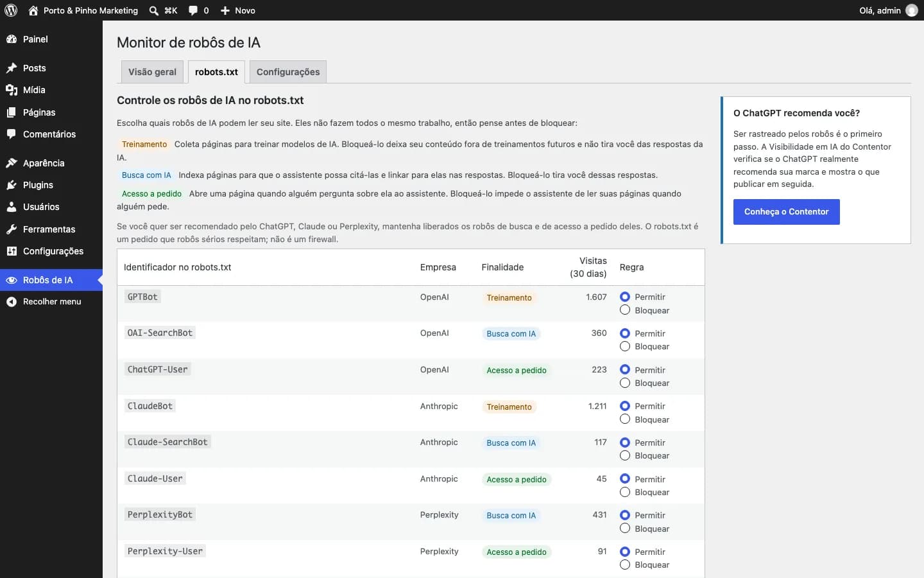Switch to the Visão geral tab
The height and width of the screenshot is (578, 924).
(x=152, y=72)
